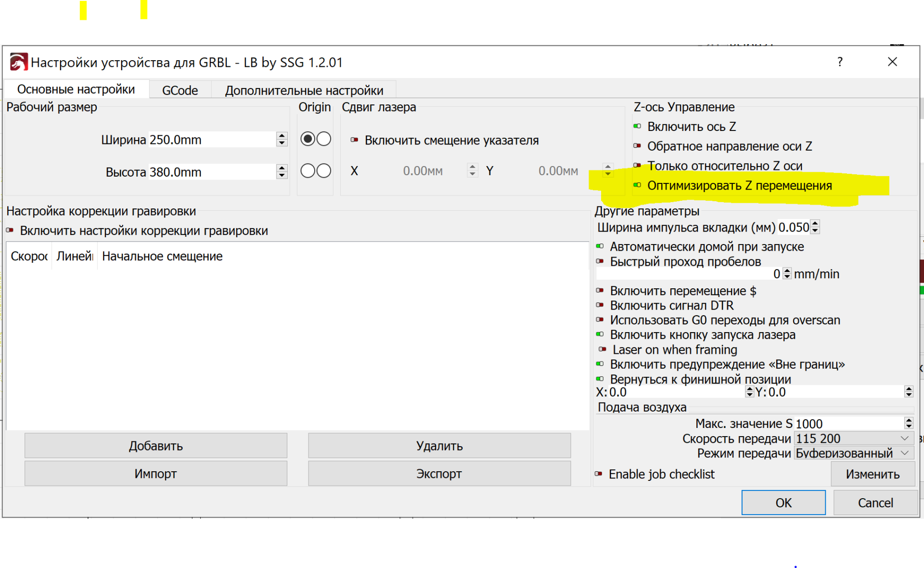Viewport: 924px width, 568px height.
Task: Toggle Автоматически домой при запуске
Action: [x=600, y=246]
